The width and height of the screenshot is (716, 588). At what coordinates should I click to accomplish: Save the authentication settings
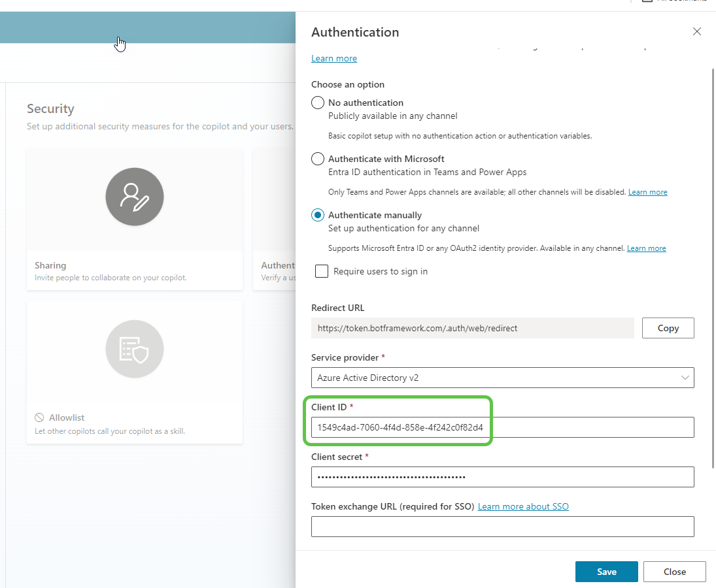[606, 571]
